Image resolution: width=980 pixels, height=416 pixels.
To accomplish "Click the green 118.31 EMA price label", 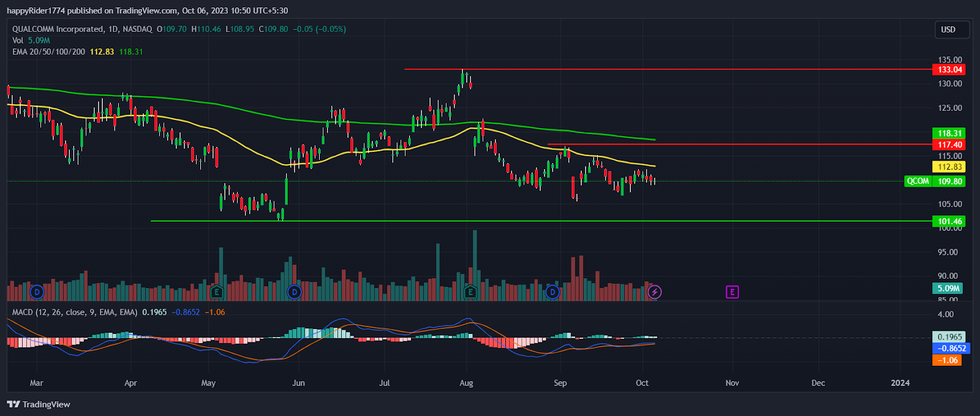I will point(950,134).
